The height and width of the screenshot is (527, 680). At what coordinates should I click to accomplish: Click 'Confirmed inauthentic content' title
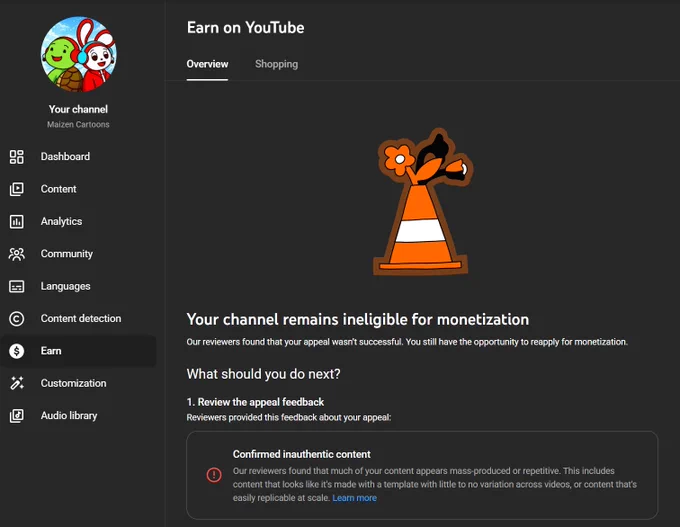(x=301, y=454)
